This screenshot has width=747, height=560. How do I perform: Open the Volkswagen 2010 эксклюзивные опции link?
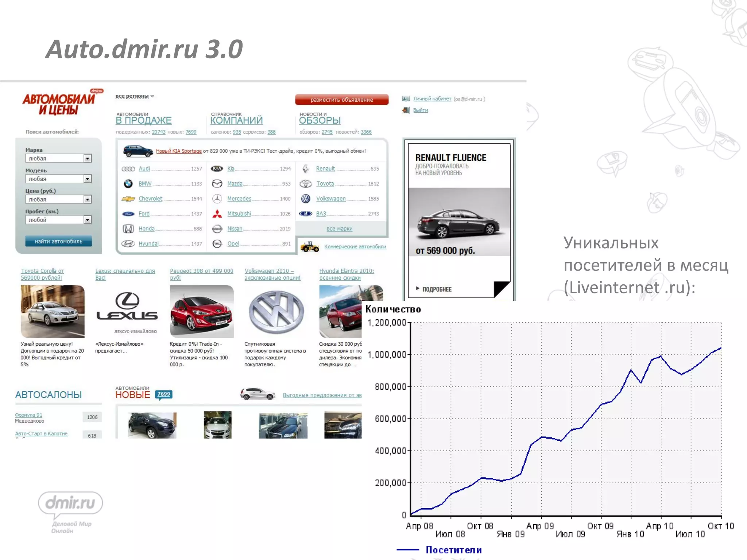tap(272, 274)
